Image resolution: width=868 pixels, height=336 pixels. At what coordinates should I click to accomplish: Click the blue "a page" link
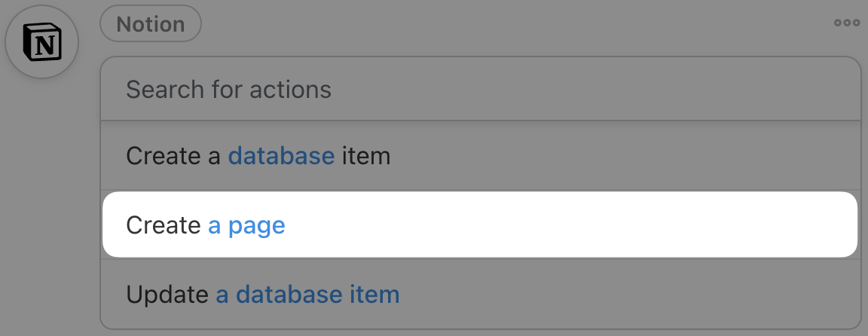tap(246, 225)
